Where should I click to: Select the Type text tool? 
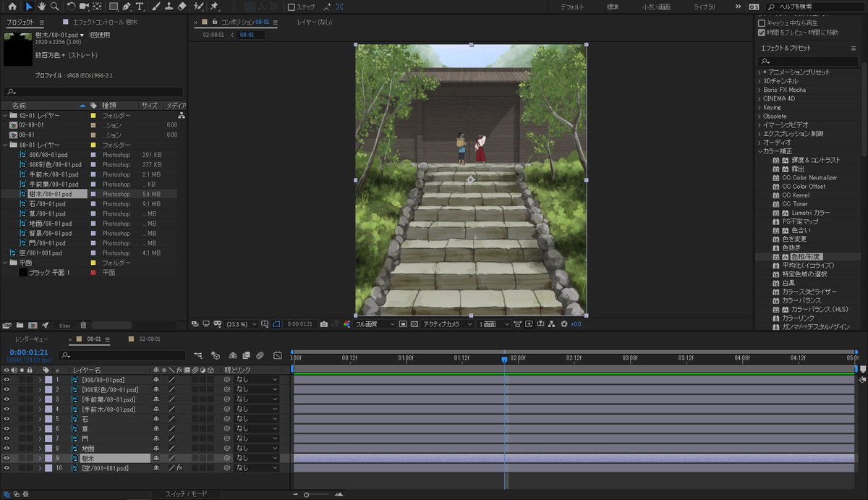coord(140,7)
